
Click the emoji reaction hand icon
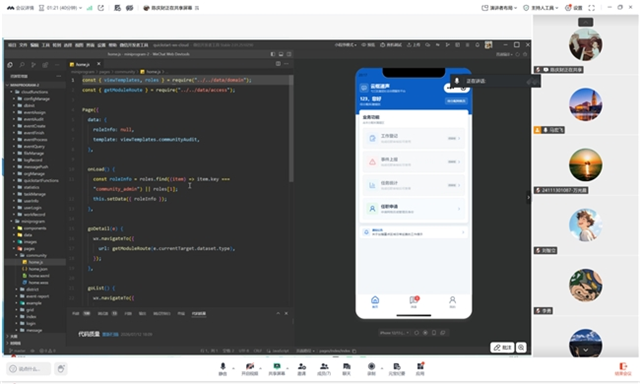61,369
